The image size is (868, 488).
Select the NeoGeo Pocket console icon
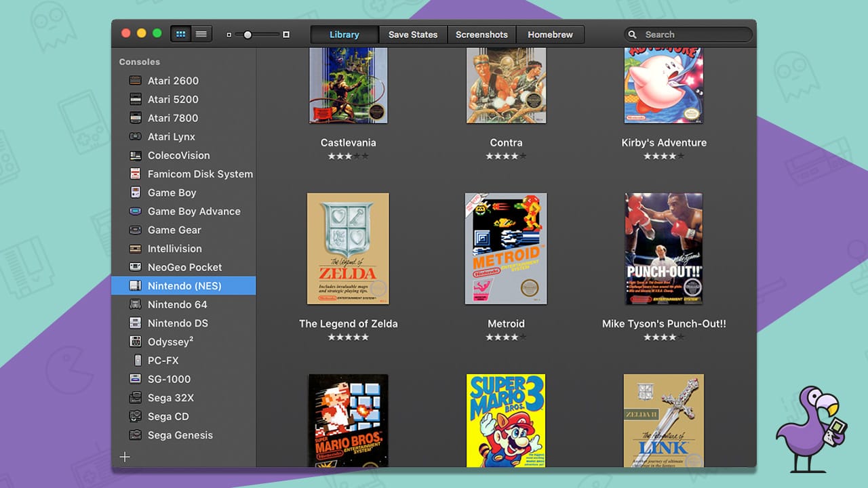134,267
